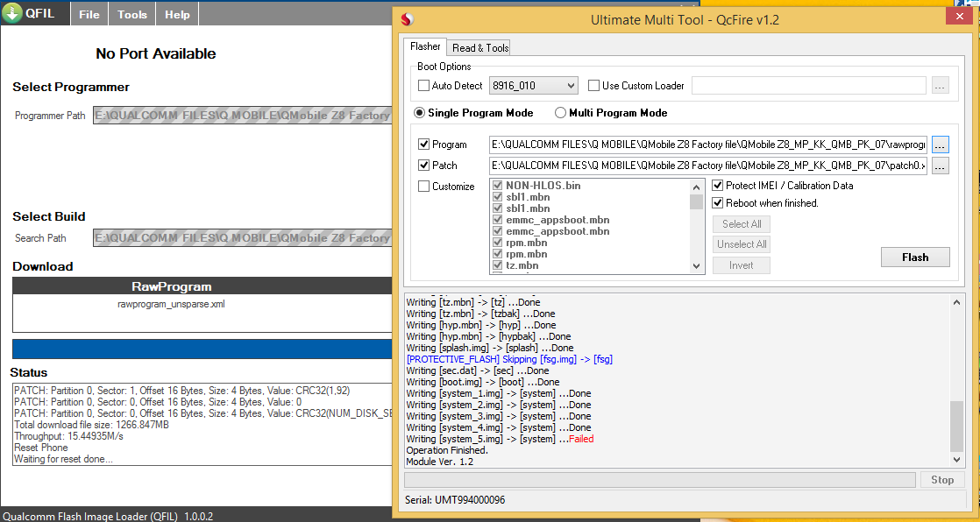Screen dimensions: 980x522
Task: Click the QFIL Programmer Path field
Action: (x=243, y=116)
